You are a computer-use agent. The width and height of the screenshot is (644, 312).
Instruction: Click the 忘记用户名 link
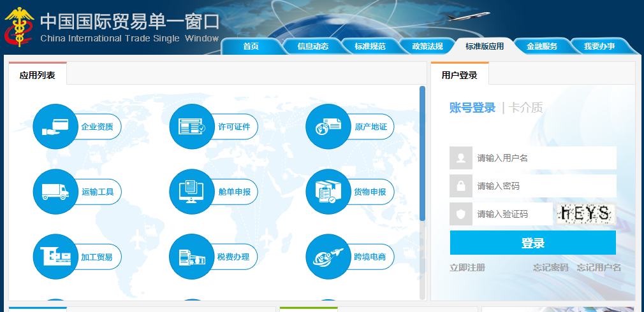[599, 267]
